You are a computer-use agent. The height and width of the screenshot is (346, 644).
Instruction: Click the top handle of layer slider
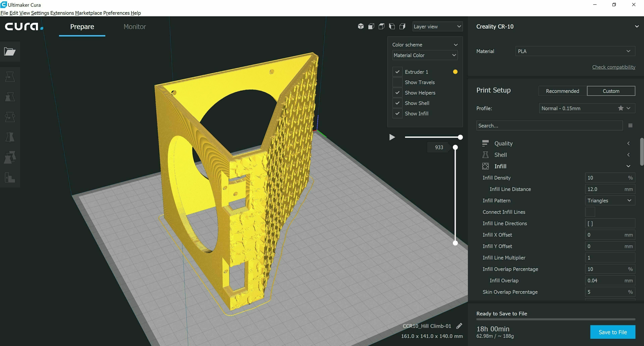(x=455, y=147)
